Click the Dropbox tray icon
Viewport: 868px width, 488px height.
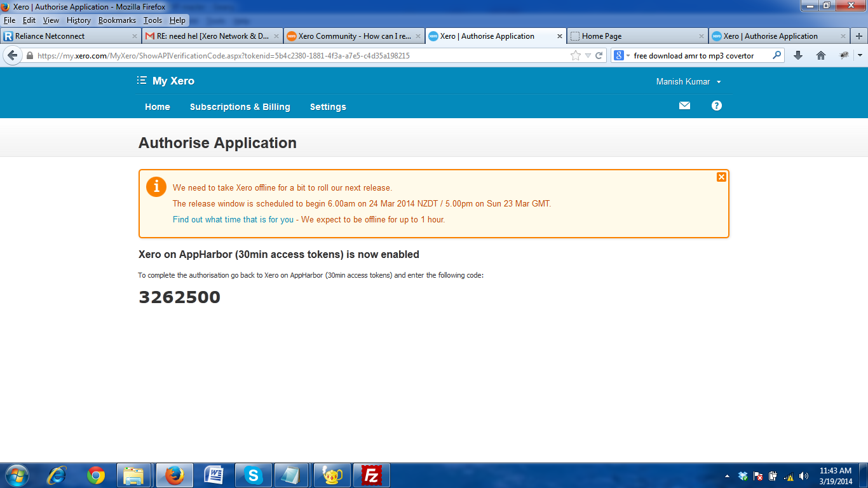tap(743, 476)
